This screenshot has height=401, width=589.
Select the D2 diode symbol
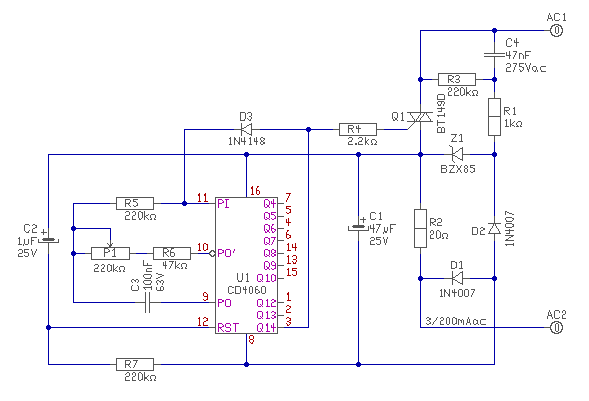point(494,229)
